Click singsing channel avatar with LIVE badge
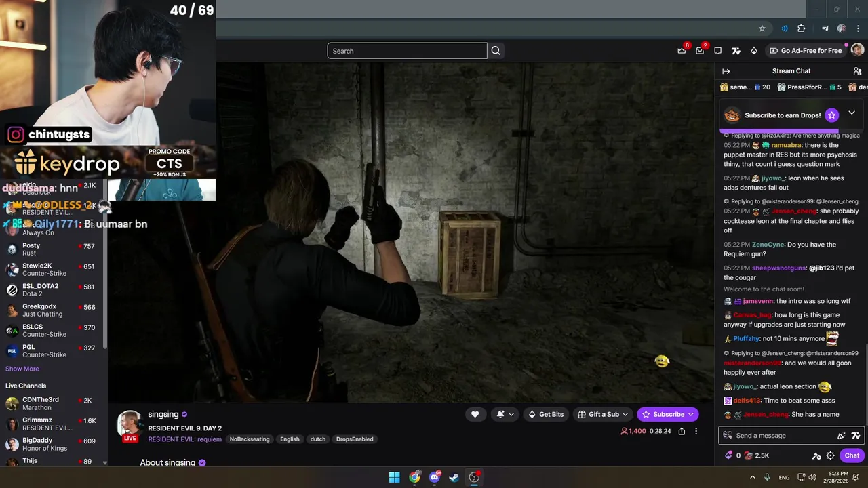This screenshot has width=868, height=488. 130,426
